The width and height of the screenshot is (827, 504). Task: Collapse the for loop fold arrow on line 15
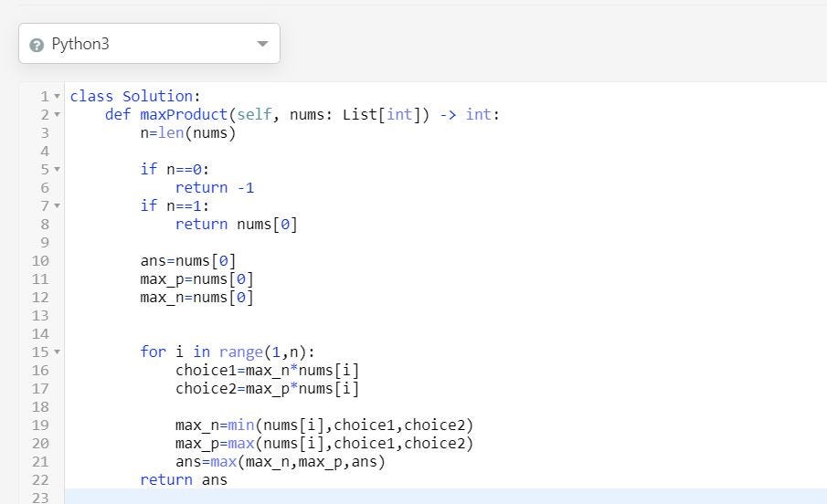coord(57,352)
